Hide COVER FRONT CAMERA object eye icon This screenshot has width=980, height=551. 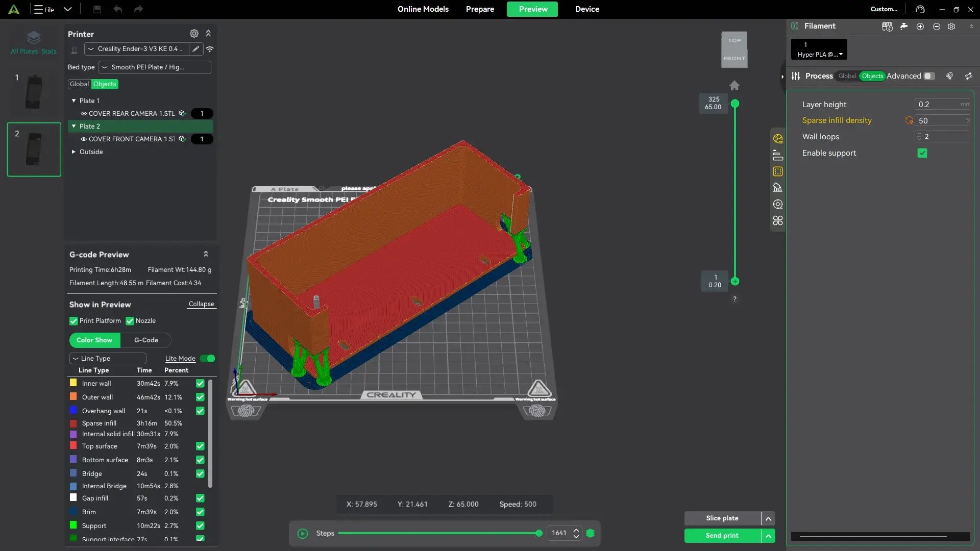[84, 139]
